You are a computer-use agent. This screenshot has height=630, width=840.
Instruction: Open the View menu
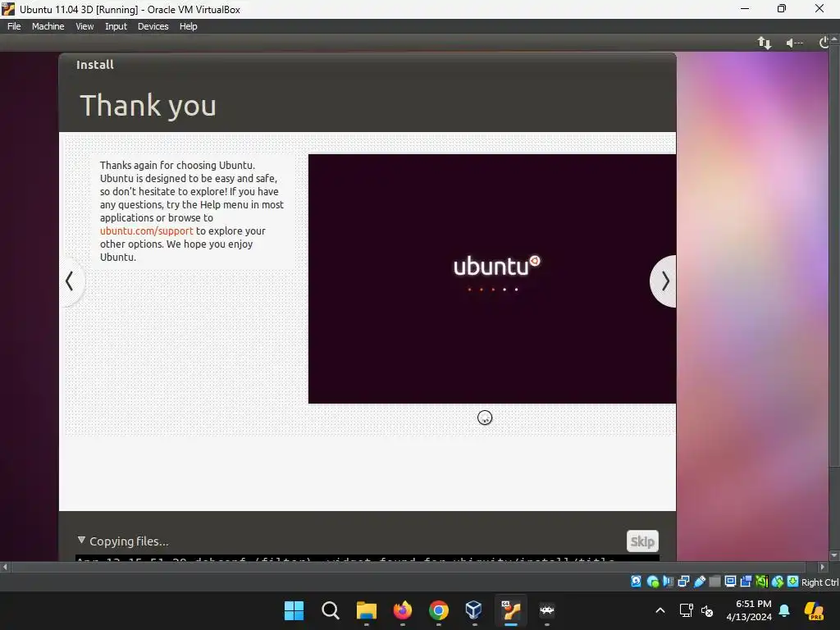[84, 26]
